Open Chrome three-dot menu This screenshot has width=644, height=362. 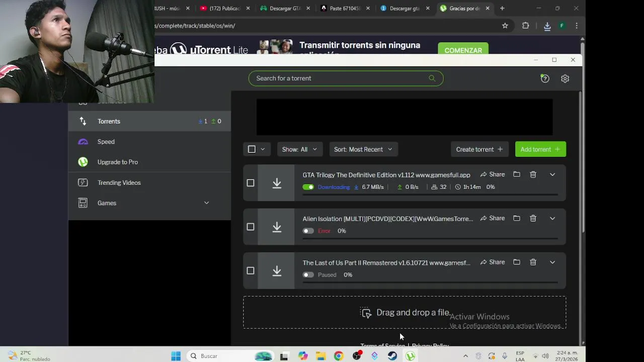click(577, 26)
